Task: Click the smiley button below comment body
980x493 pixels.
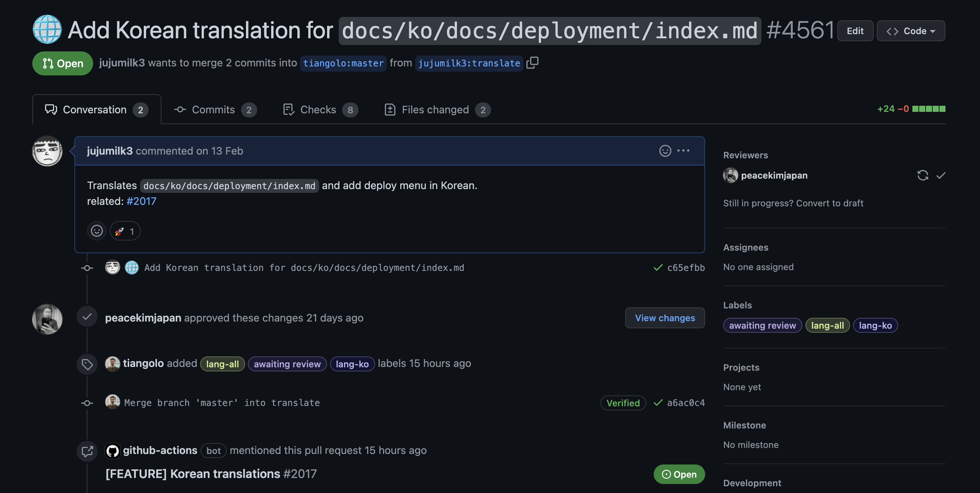Action: click(96, 231)
